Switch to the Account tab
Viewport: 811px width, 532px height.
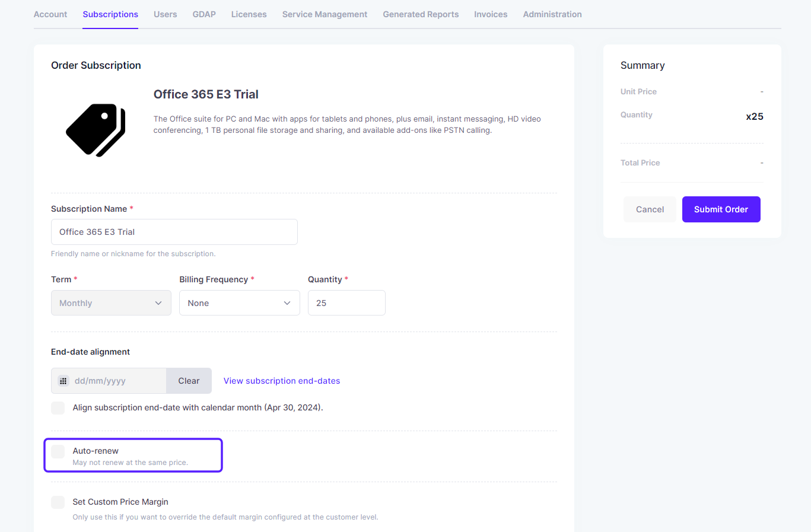(50, 14)
